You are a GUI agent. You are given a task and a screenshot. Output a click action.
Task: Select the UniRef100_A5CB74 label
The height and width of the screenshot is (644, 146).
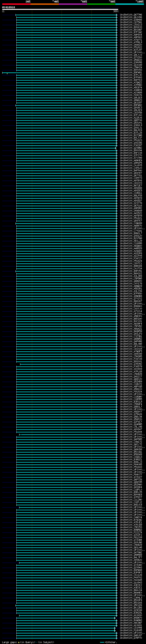click(131, 87)
